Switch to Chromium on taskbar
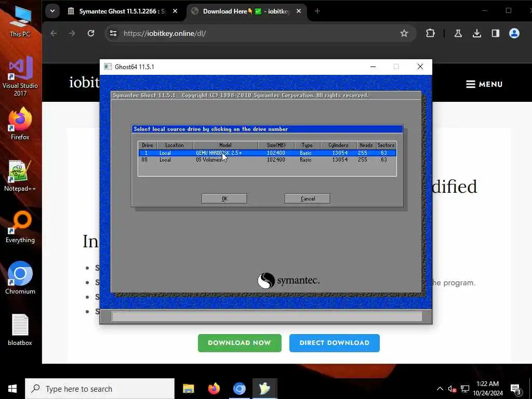 pos(239,389)
